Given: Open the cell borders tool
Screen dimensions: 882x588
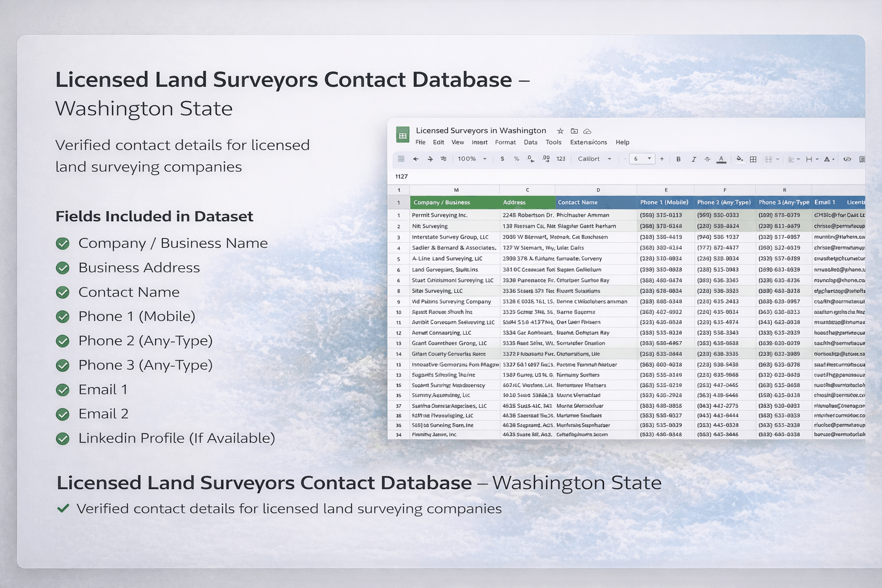Looking at the screenshot, I should coord(753,159).
